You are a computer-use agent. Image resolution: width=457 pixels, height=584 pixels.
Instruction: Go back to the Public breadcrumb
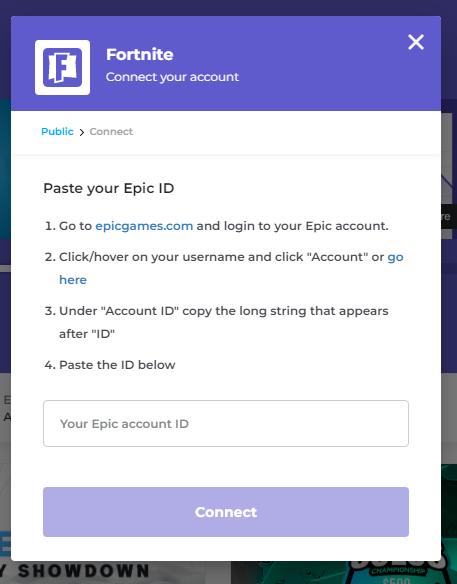(57, 131)
